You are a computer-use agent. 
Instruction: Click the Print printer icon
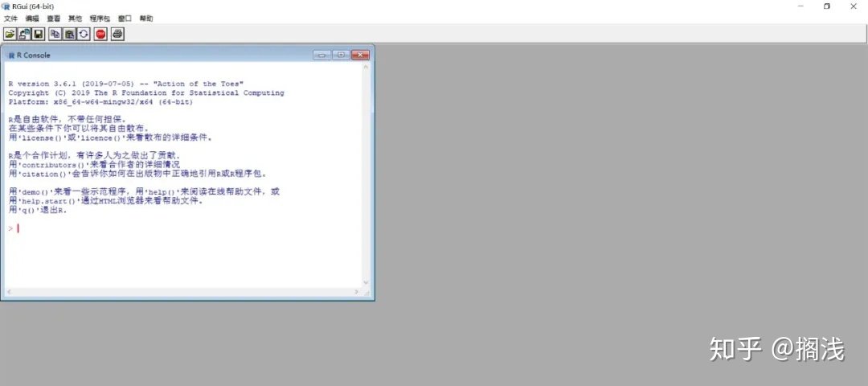point(117,34)
